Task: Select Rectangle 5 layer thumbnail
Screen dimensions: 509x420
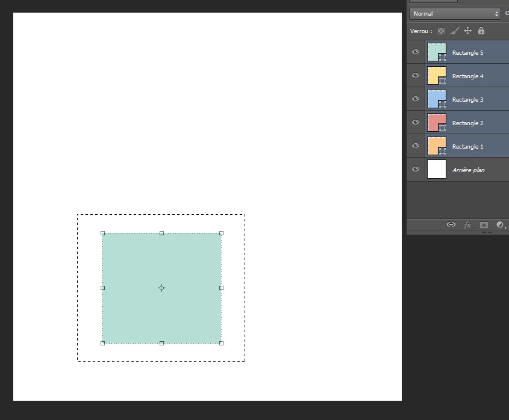Action: tap(437, 52)
